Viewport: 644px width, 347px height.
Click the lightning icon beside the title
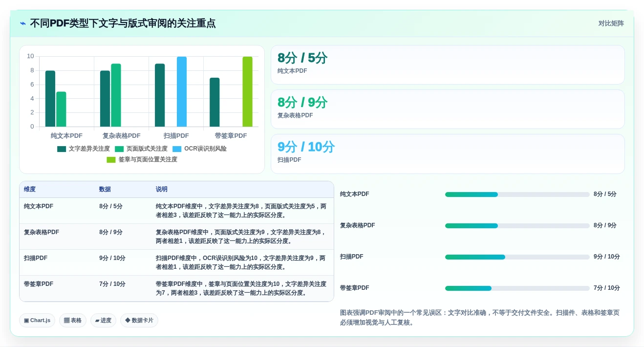22,23
